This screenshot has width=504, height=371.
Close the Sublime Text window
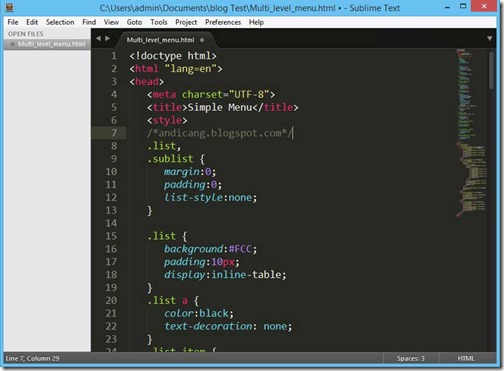point(484,6)
